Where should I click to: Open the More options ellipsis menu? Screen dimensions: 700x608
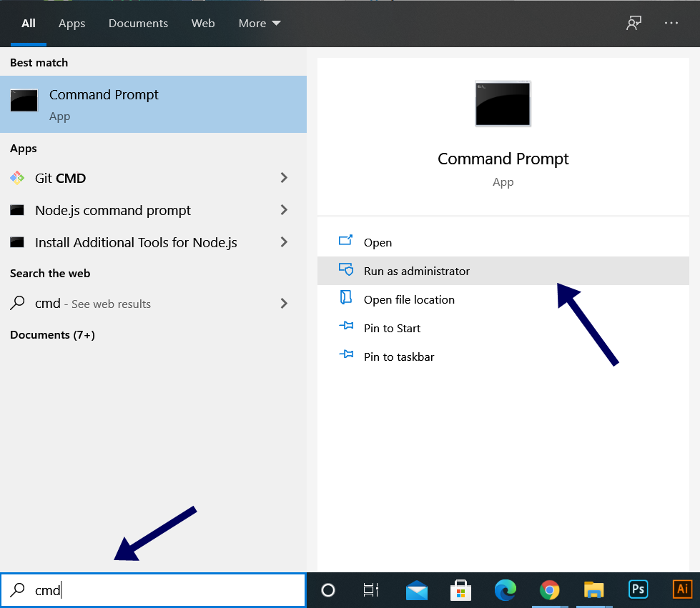[x=671, y=23]
